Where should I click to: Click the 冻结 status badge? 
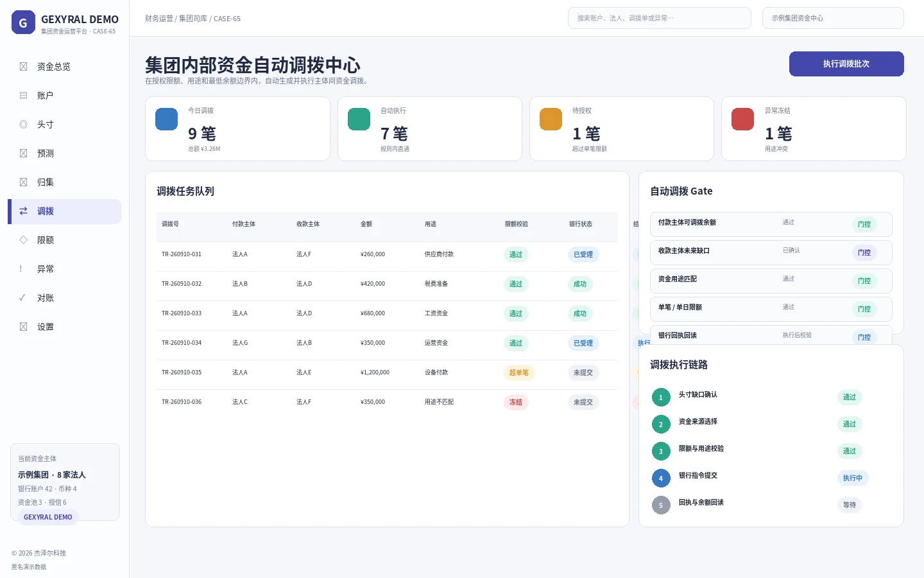click(x=516, y=402)
